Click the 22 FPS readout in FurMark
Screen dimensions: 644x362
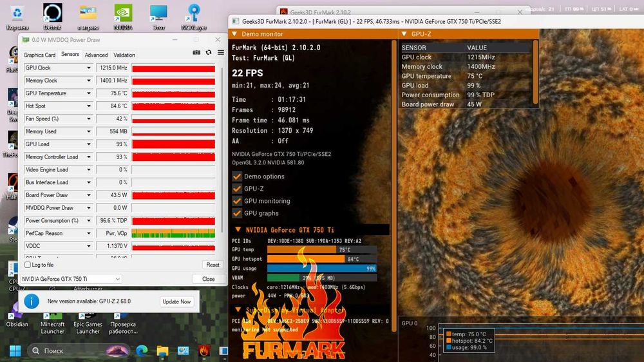point(247,73)
